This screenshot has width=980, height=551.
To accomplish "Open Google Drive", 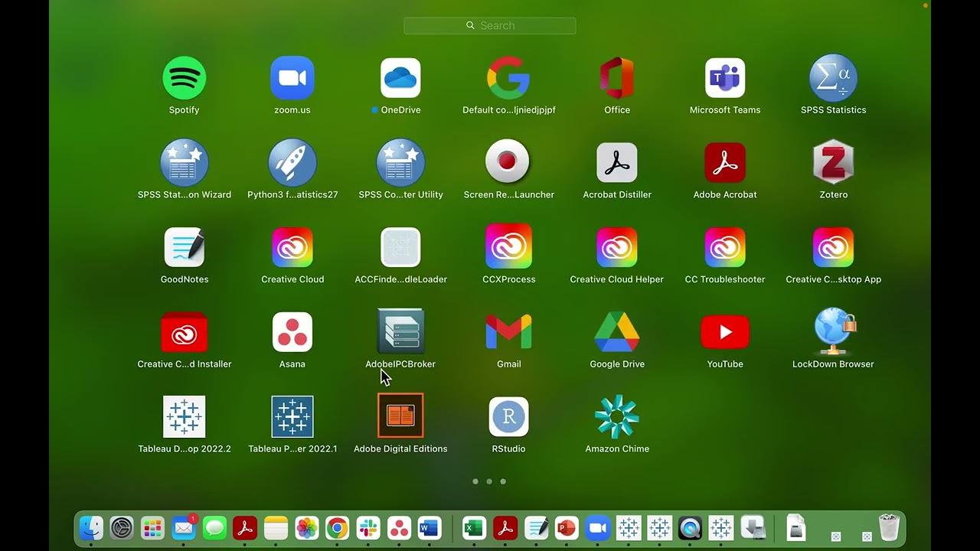I will 617,332.
